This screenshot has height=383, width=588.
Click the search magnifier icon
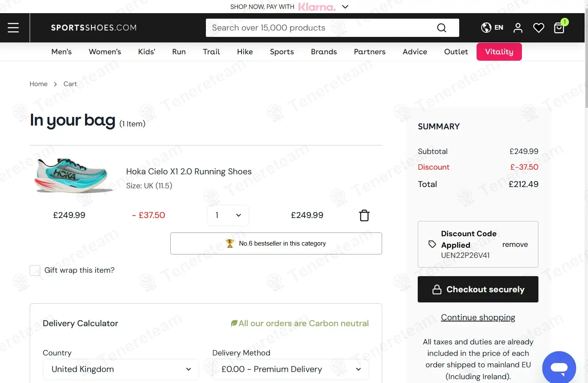441,28
